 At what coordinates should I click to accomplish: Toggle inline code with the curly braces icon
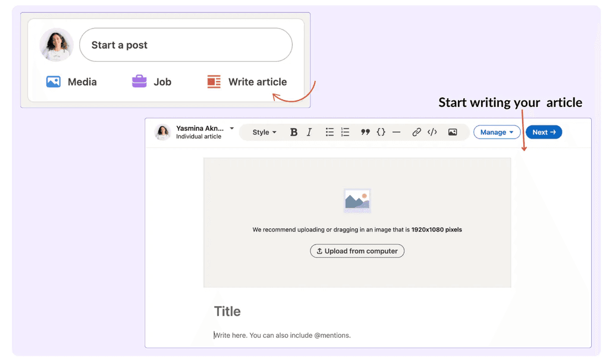coord(381,132)
